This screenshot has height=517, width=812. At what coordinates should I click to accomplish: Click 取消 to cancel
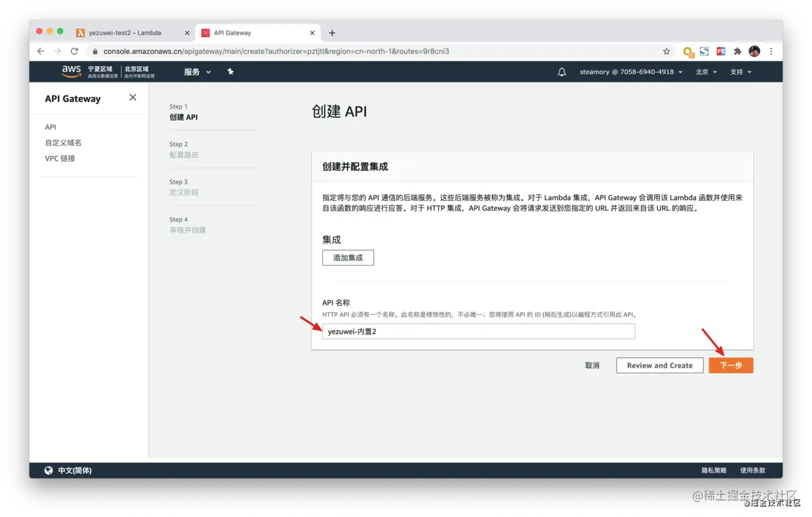click(x=592, y=366)
